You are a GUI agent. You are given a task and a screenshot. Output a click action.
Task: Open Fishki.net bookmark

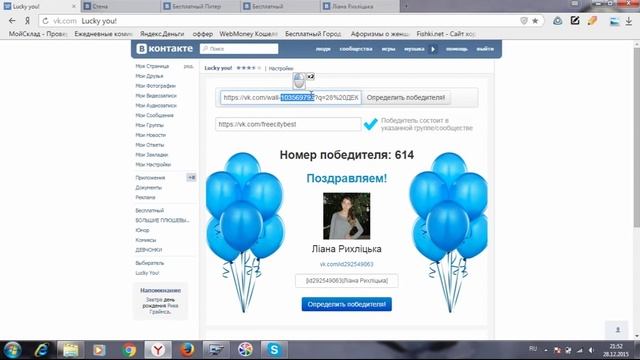[446, 34]
